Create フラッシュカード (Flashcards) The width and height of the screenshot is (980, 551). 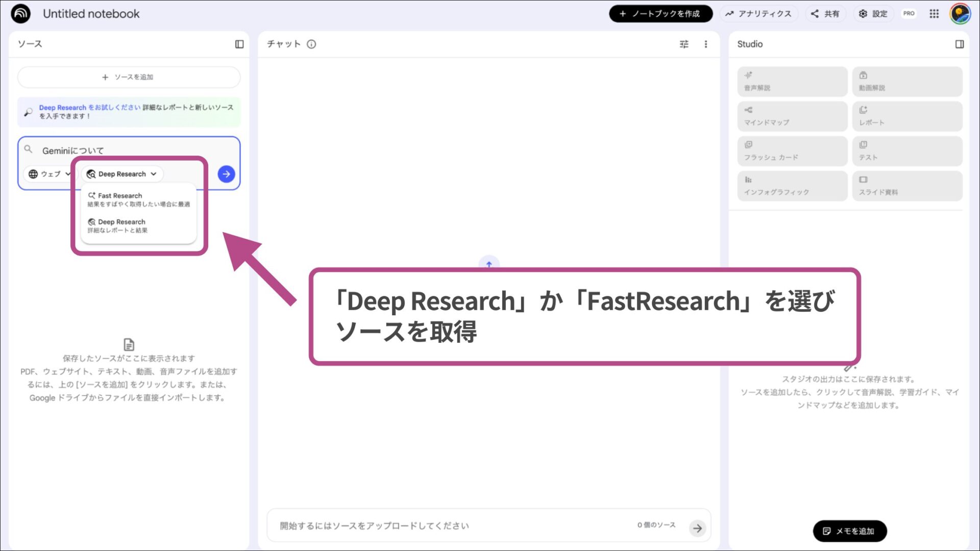pyautogui.click(x=792, y=151)
